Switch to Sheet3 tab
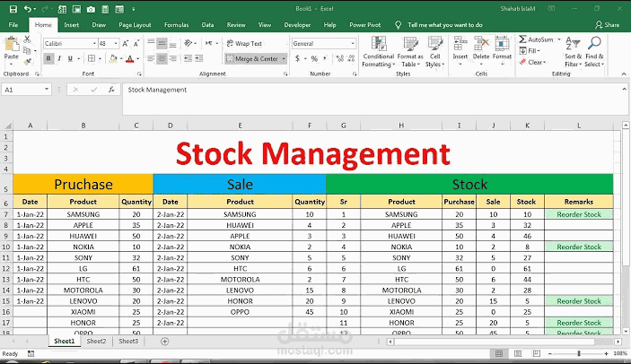 click(128, 341)
